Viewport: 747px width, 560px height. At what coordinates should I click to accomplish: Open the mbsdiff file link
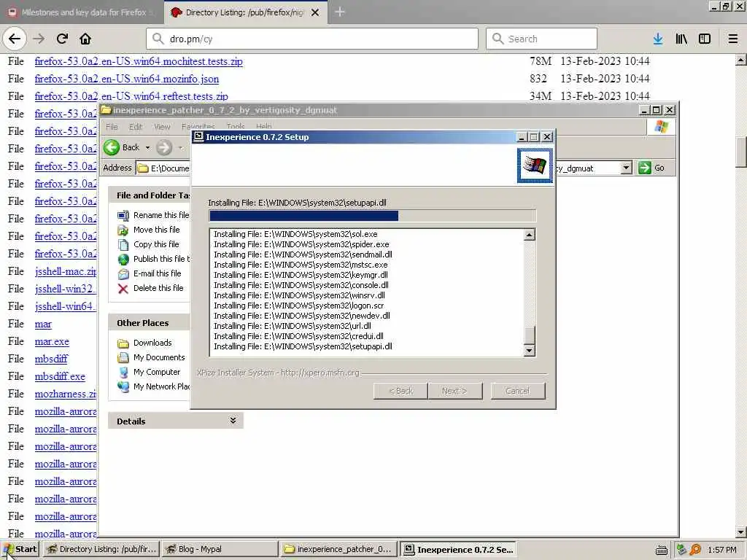coord(52,359)
